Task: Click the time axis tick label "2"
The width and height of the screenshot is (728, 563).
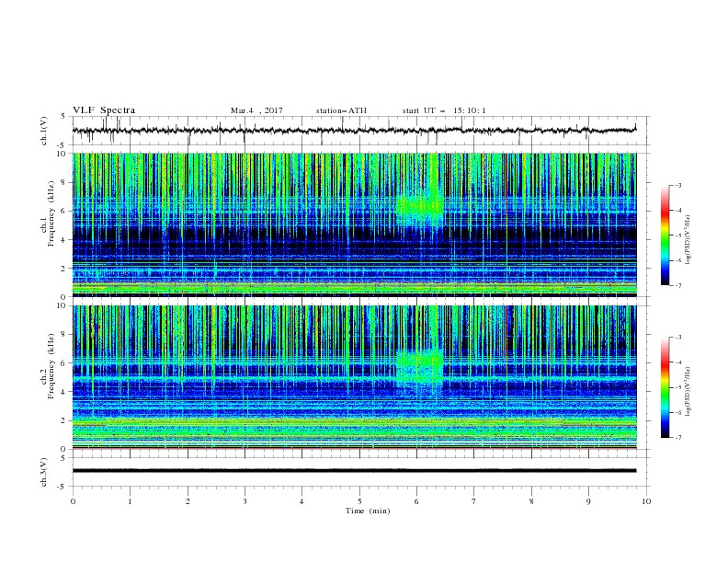Action: [188, 501]
